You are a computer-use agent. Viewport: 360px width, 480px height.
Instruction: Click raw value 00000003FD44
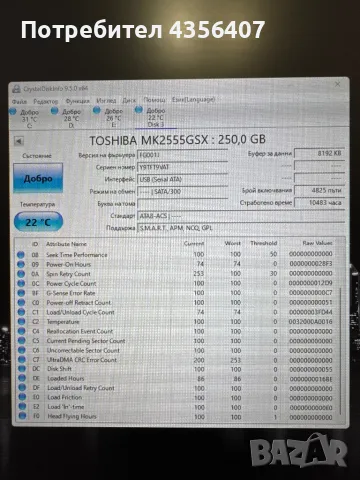pyautogui.click(x=311, y=312)
